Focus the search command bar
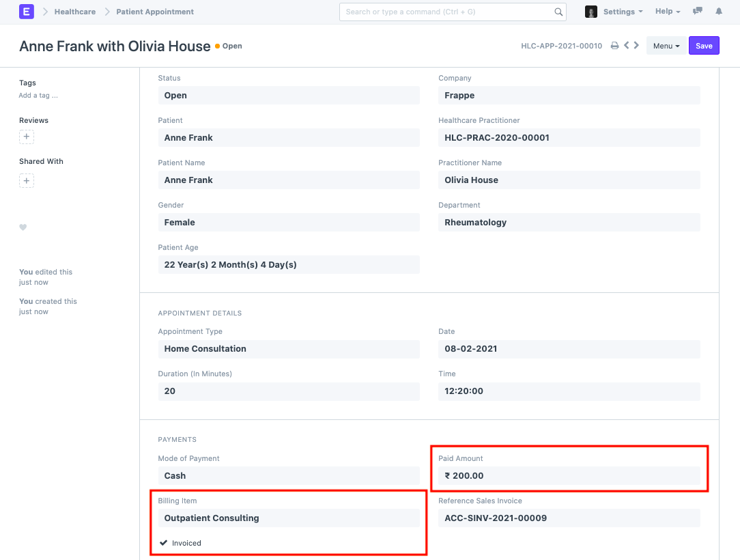The height and width of the screenshot is (560, 740). pos(447,12)
